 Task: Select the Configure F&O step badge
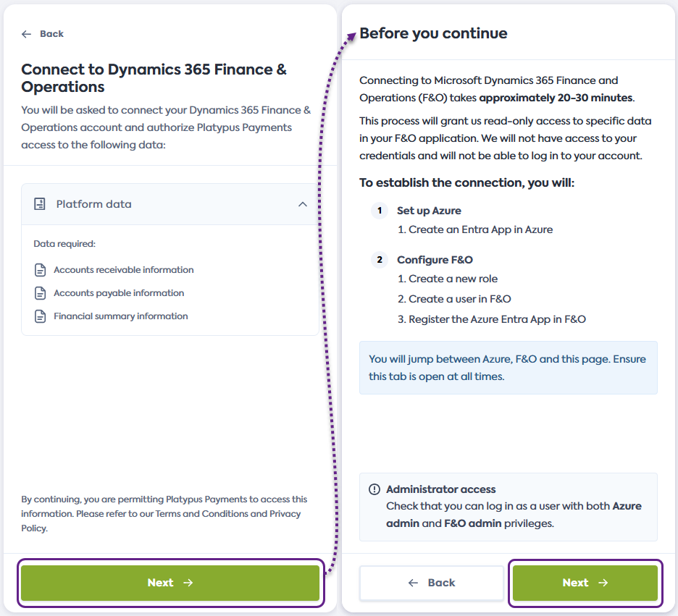tap(380, 259)
